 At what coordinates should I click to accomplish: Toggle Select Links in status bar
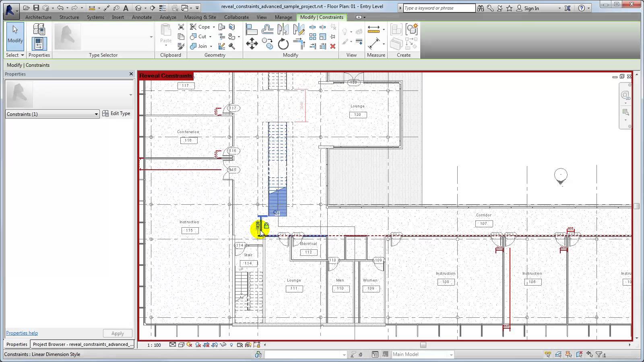click(x=548, y=354)
